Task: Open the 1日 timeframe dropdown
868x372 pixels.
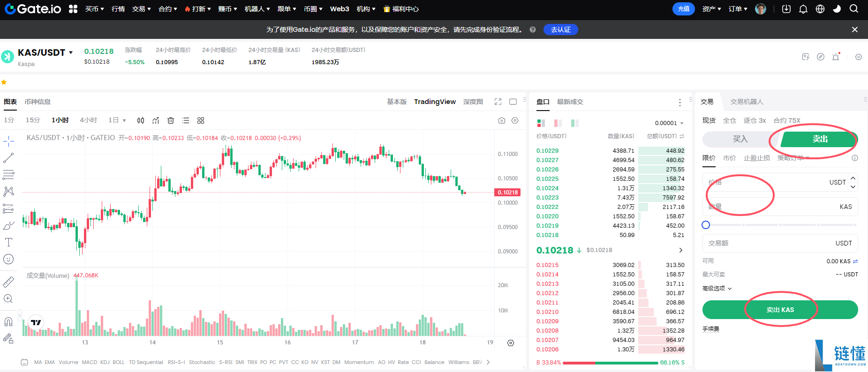Action: (117, 120)
